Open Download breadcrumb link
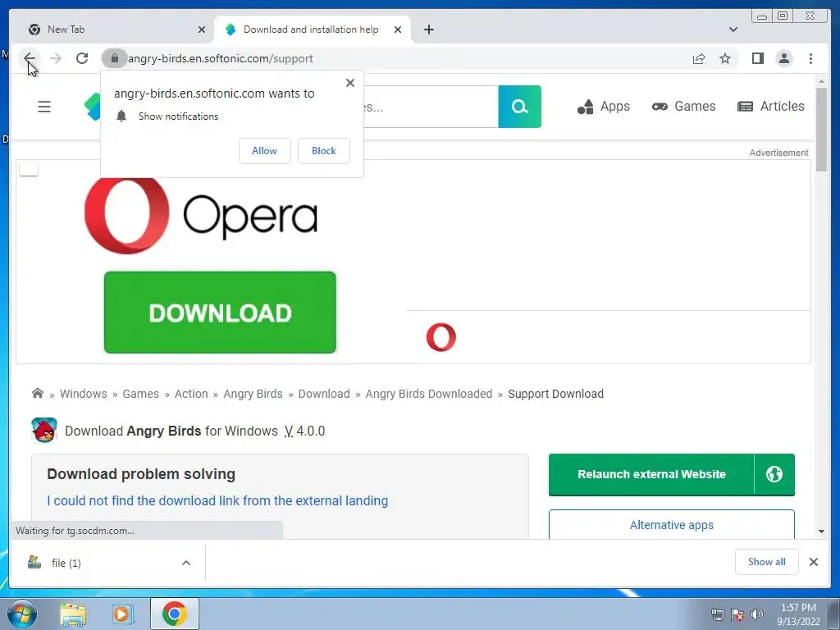Viewport: 840px width, 630px height. [x=323, y=394]
